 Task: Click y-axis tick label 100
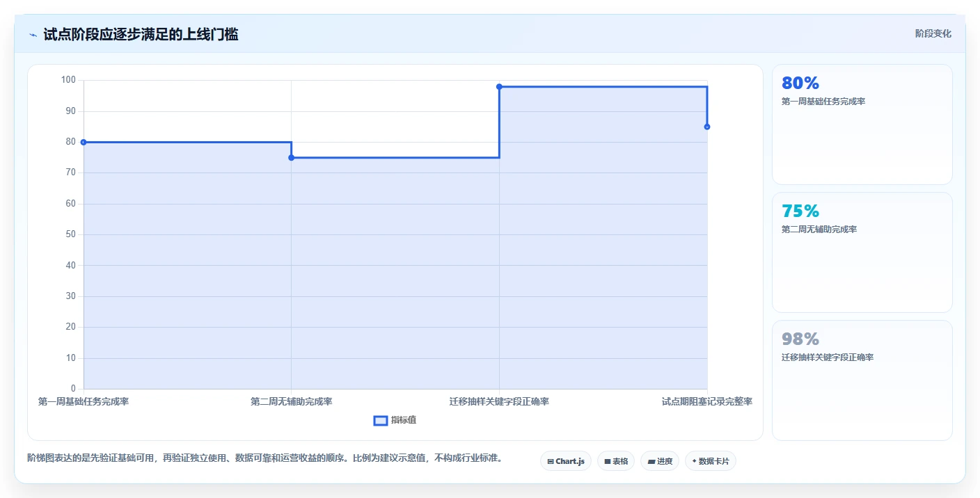coord(68,80)
